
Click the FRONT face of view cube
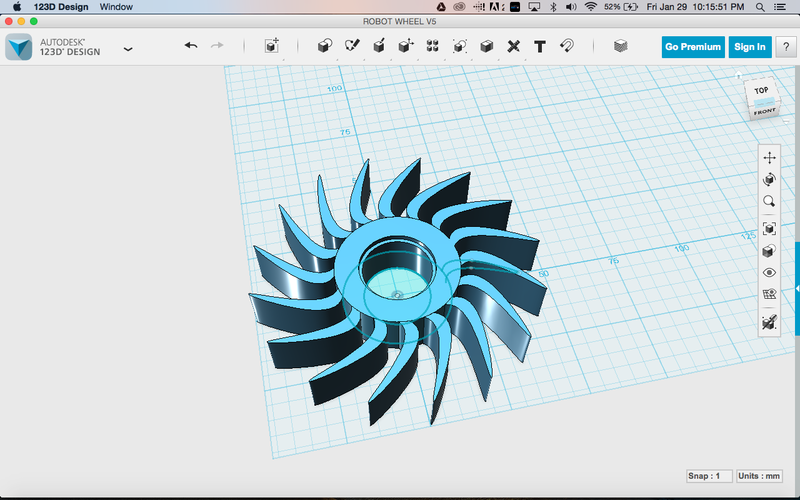pos(764,111)
